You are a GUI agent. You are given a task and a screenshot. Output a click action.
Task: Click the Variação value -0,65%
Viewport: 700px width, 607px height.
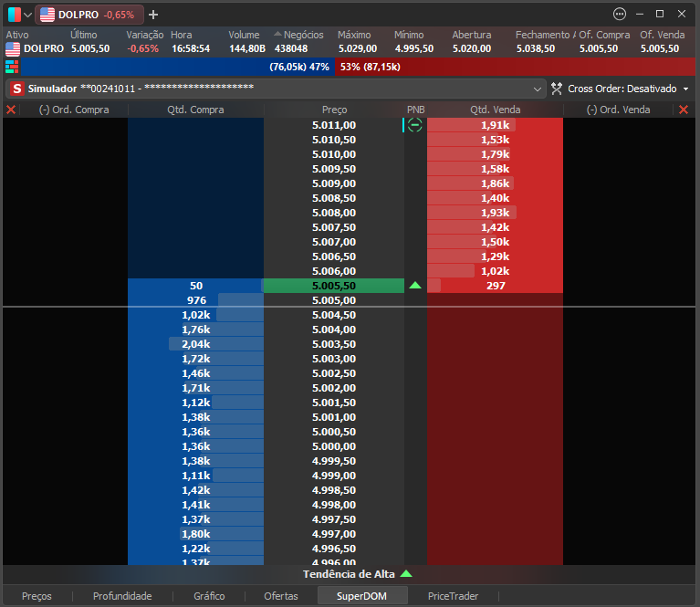click(143, 48)
